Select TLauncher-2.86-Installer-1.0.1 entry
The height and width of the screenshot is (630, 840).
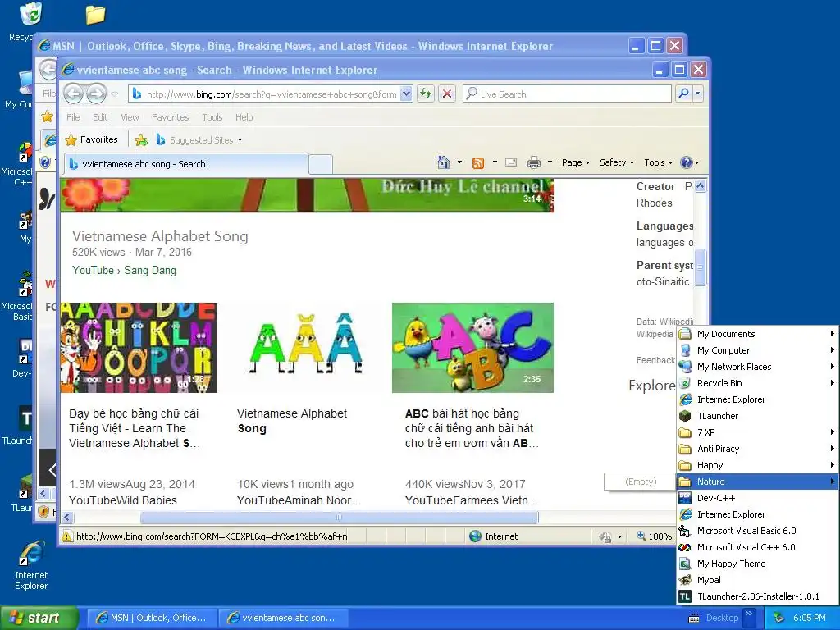(x=757, y=596)
